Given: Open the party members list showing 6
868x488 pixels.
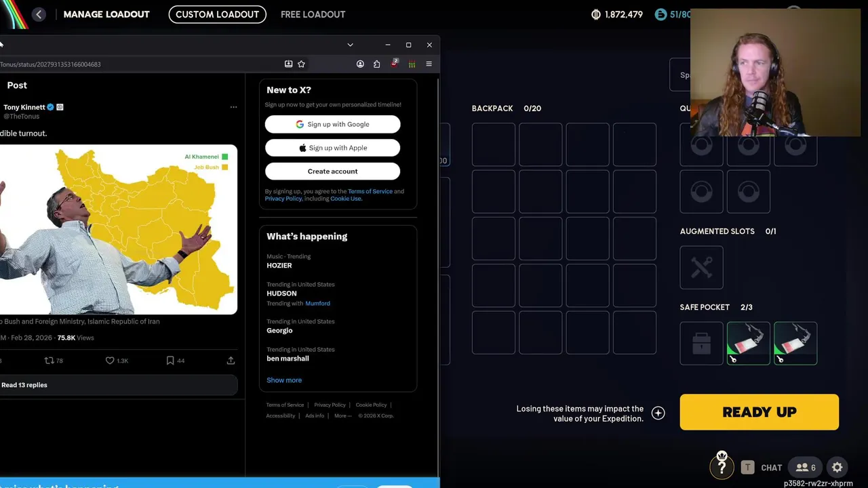Looking at the screenshot, I should (x=806, y=467).
